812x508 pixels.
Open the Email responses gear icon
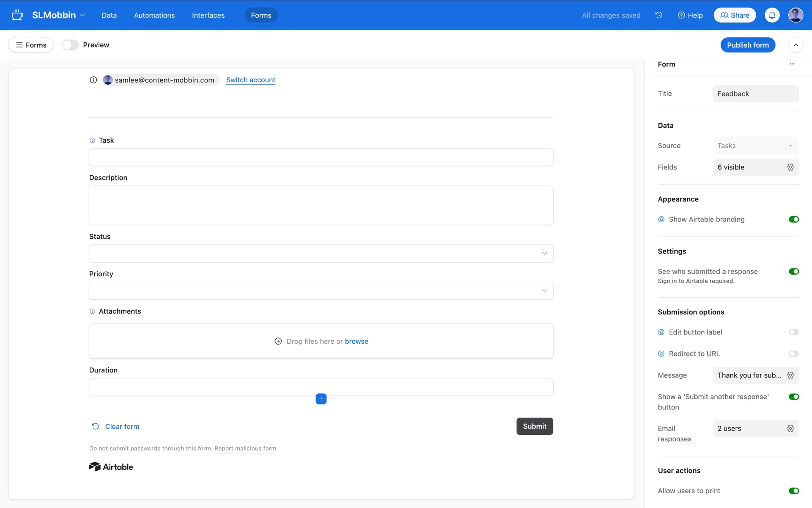(x=790, y=428)
